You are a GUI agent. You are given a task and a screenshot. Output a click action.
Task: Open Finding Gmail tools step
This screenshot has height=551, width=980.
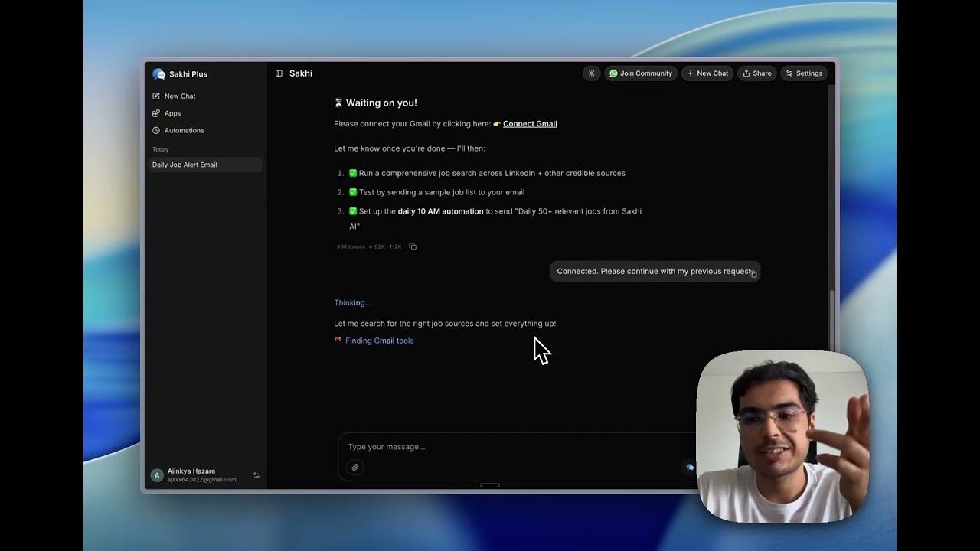[x=379, y=341]
